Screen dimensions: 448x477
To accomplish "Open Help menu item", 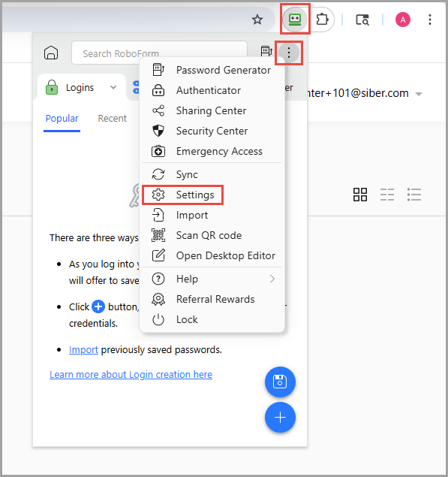I will click(212, 279).
